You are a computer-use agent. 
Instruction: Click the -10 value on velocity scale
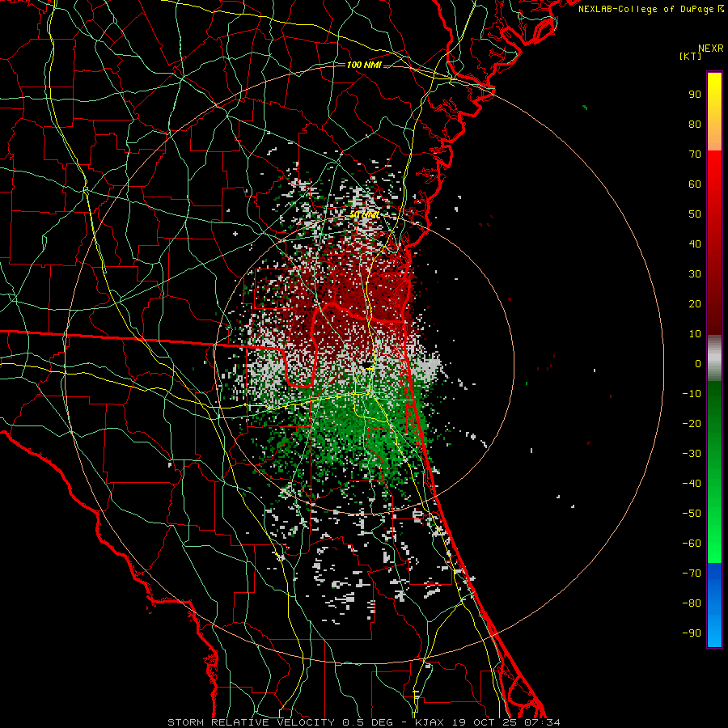pyautogui.click(x=692, y=394)
